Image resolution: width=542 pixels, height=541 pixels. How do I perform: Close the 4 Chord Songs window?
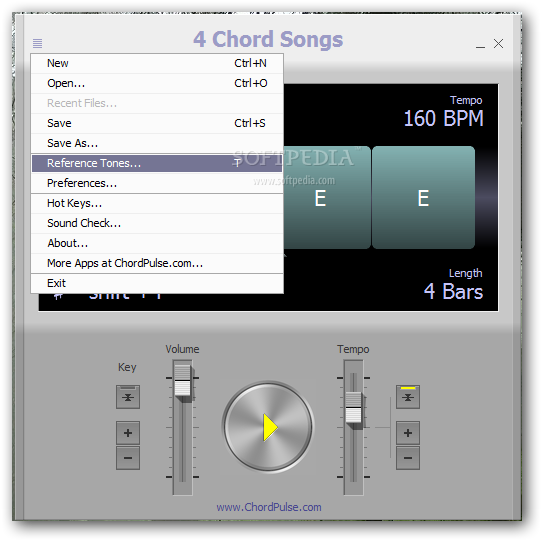pyautogui.click(x=498, y=44)
